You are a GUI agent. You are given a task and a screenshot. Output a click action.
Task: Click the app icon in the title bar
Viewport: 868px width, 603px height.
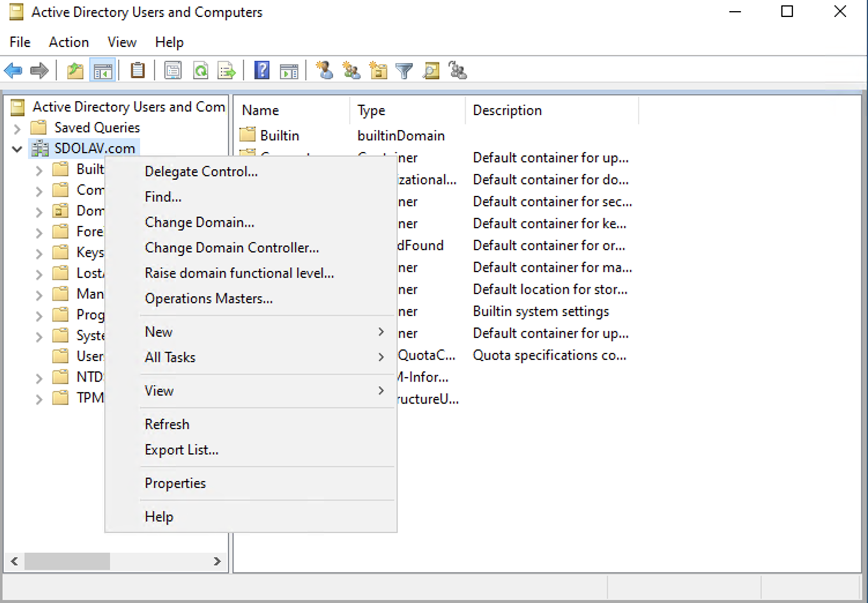pos(17,12)
